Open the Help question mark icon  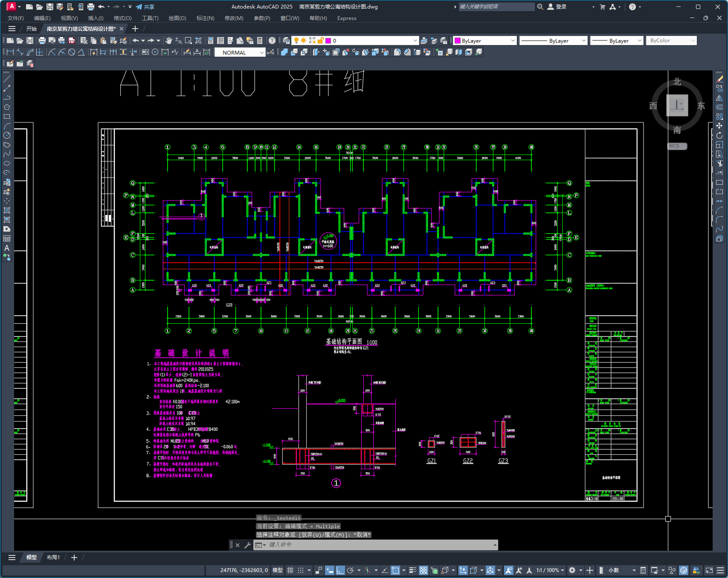coord(272,41)
